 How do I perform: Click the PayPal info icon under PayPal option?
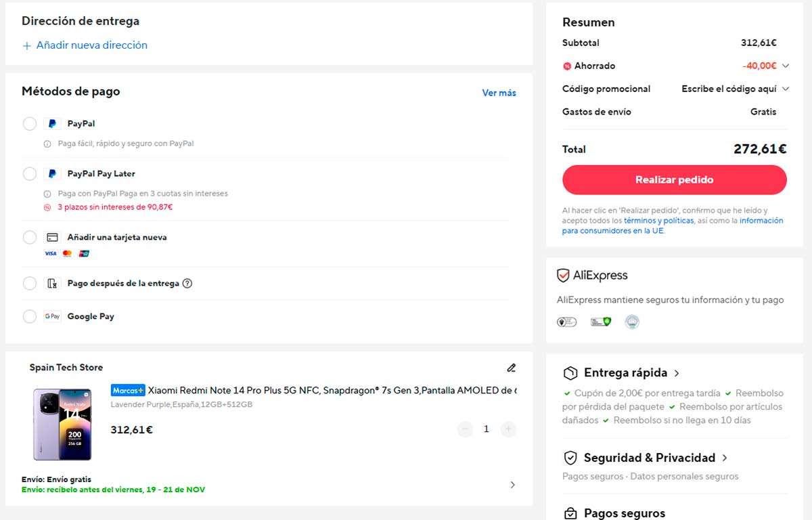47,144
